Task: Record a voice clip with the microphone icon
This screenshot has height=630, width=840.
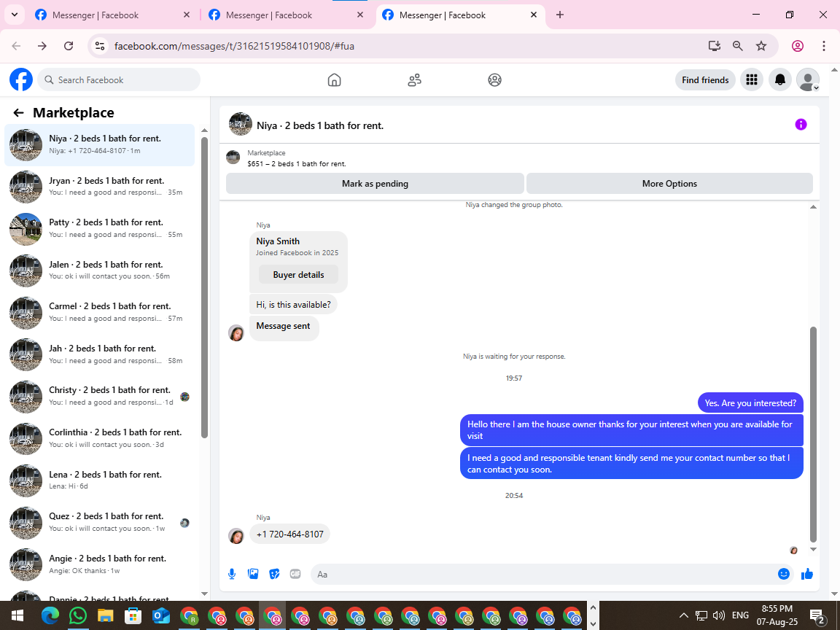Action: pos(232,575)
